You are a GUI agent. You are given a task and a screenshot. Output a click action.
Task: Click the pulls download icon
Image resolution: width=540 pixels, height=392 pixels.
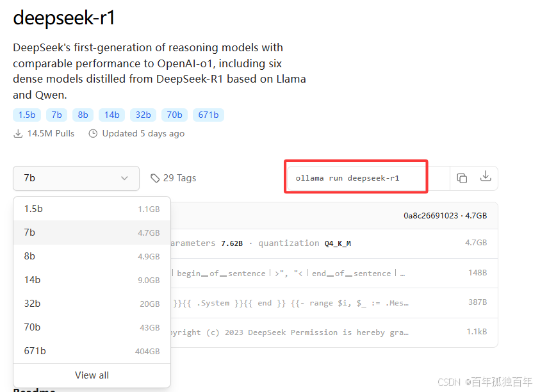point(18,134)
